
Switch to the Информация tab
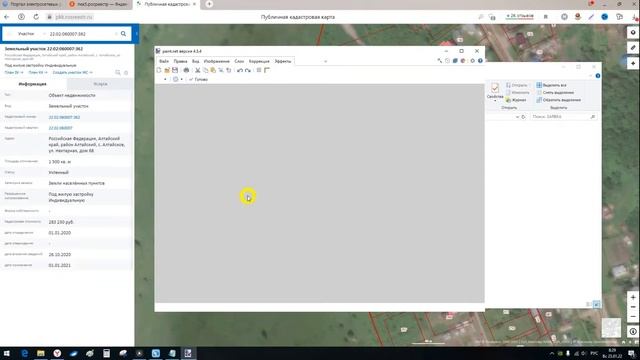(x=33, y=84)
